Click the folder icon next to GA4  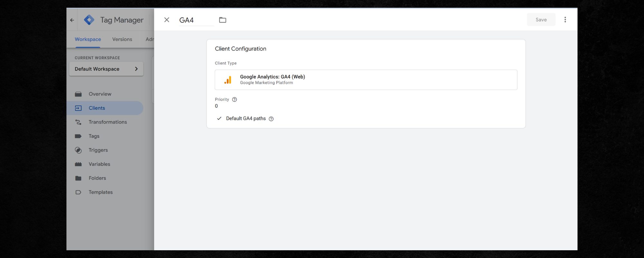[x=223, y=20]
